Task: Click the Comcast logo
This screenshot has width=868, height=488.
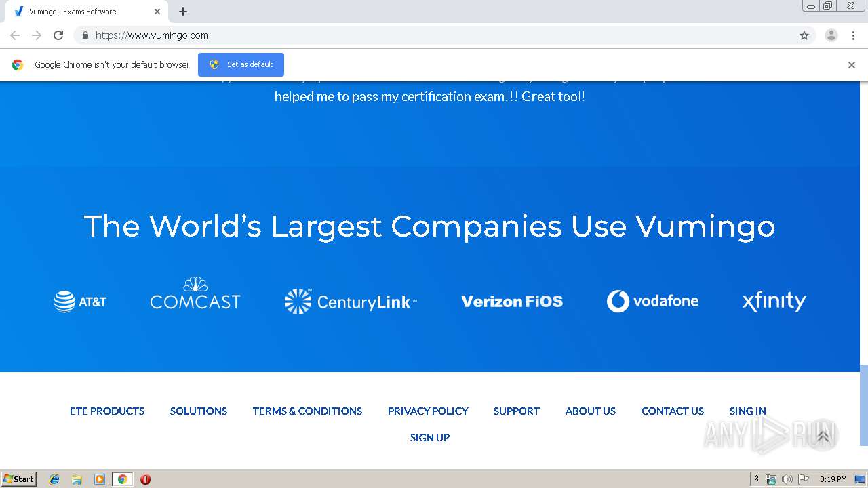Action: point(195,293)
